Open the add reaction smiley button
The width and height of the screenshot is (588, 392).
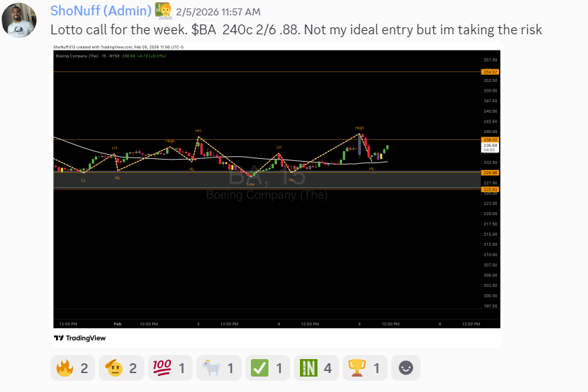point(406,368)
